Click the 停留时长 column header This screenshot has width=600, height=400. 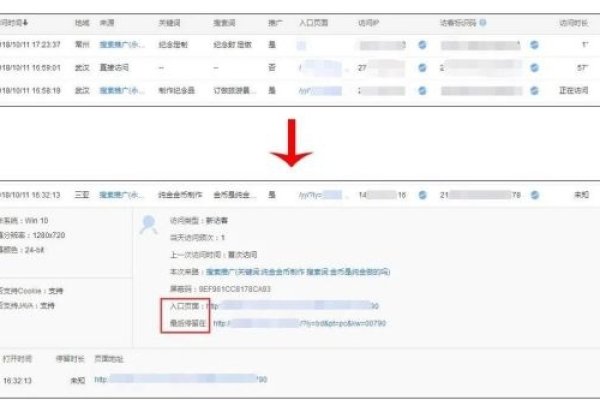pos(70,359)
